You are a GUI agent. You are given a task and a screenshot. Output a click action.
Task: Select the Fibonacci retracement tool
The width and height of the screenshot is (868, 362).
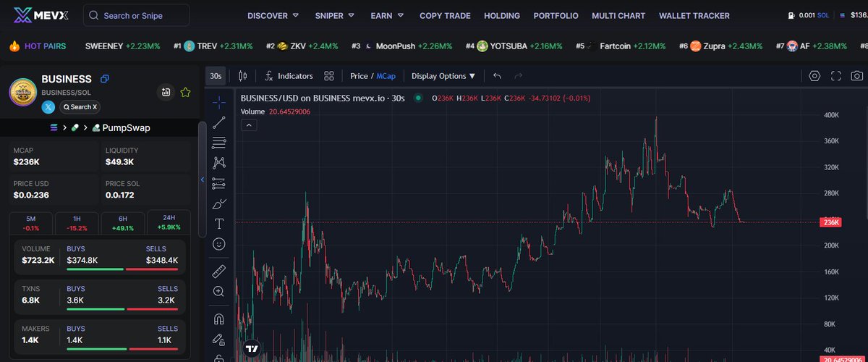pos(219,143)
